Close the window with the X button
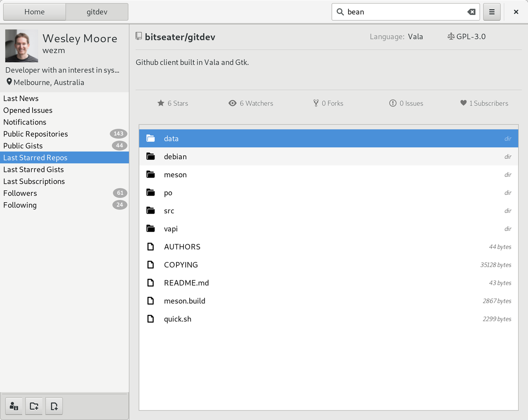Image resolution: width=528 pixels, height=420 pixels. tap(516, 12)
